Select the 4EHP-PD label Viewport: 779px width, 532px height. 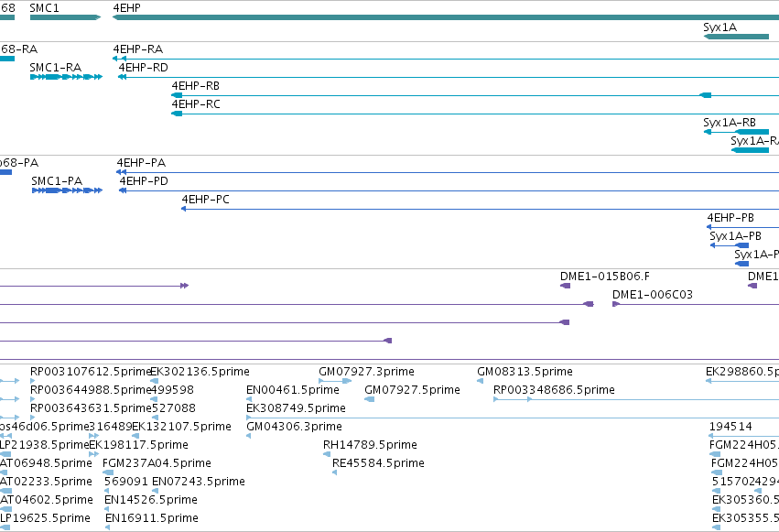pyautogui.click(x=144, y=181)
